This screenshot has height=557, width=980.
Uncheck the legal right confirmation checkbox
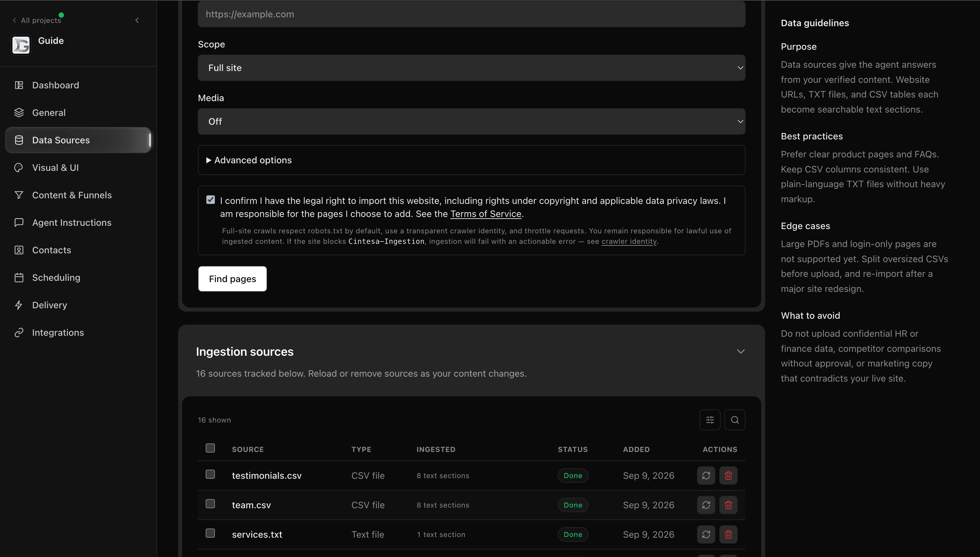pyautogui.click(x=211, y=200)
